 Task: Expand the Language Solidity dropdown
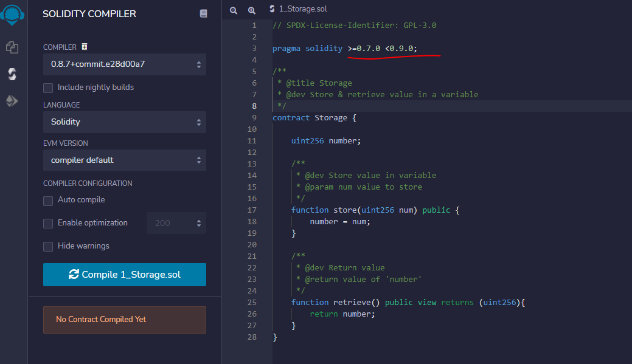click(125, 122)
